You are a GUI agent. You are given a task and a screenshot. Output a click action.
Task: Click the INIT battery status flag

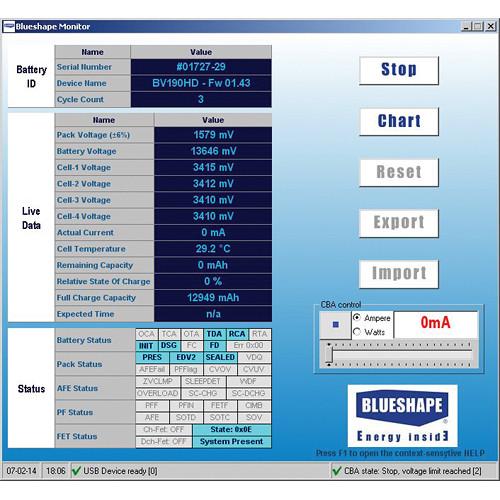click(146, 346)
